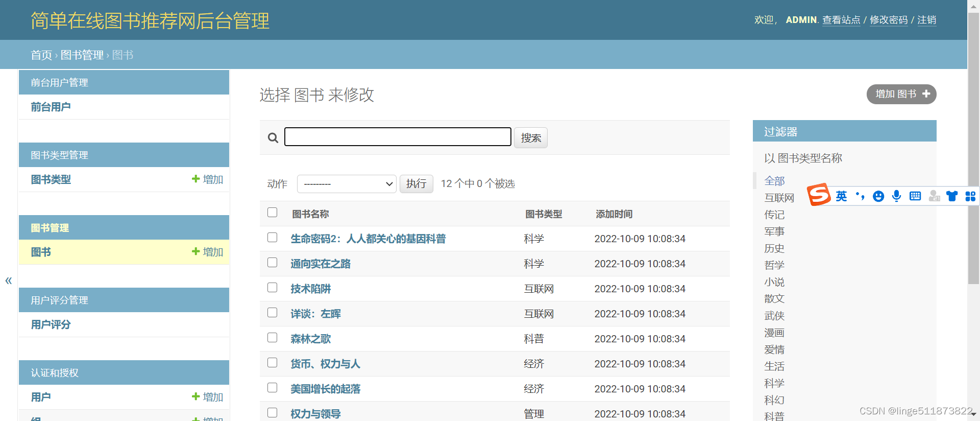Screen dimensions: 980x421
Task: Click the page vertical scrollbar thumb
Action: pos(974,148)
